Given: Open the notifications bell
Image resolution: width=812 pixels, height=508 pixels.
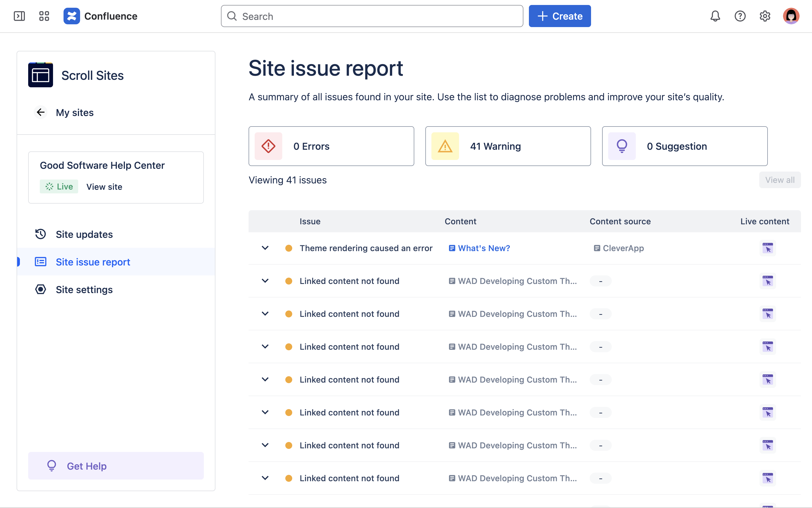Looking at the screenshot, I should pos(715,16).
